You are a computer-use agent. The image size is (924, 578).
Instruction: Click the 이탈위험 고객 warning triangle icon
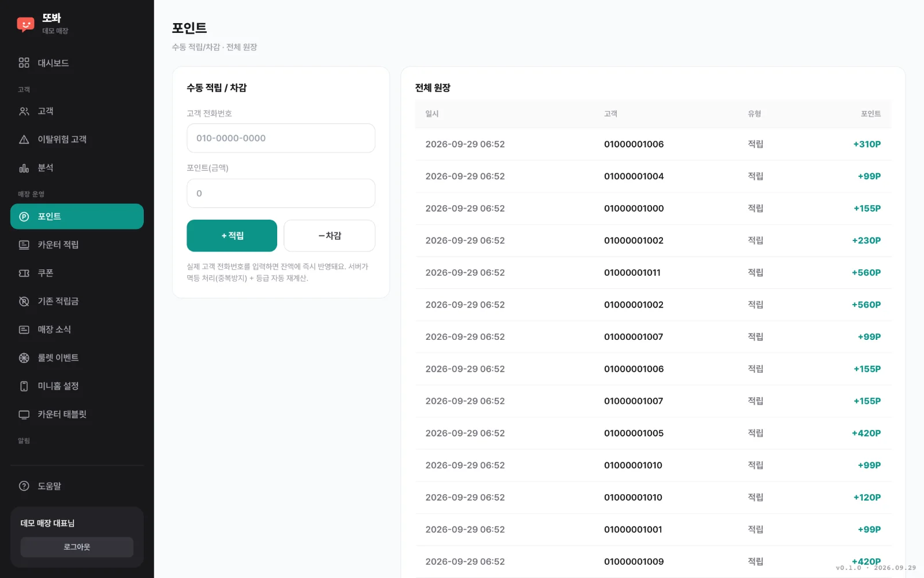(x=24, y=139)
